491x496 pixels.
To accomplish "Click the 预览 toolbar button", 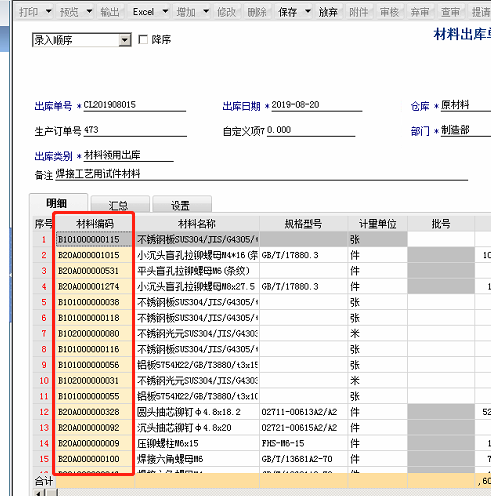I will click(69, 12).
